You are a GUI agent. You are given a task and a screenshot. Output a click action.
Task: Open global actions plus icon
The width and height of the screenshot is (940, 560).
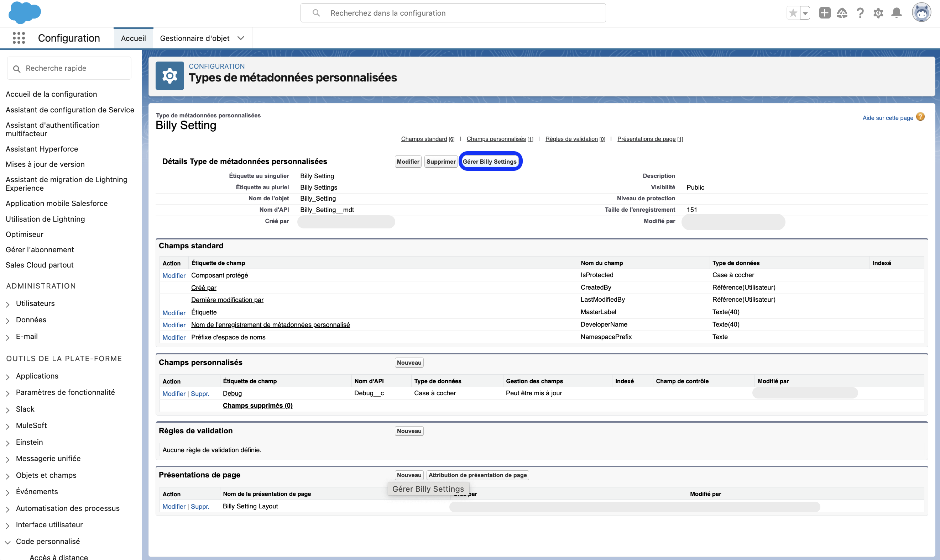pos(824,13)
